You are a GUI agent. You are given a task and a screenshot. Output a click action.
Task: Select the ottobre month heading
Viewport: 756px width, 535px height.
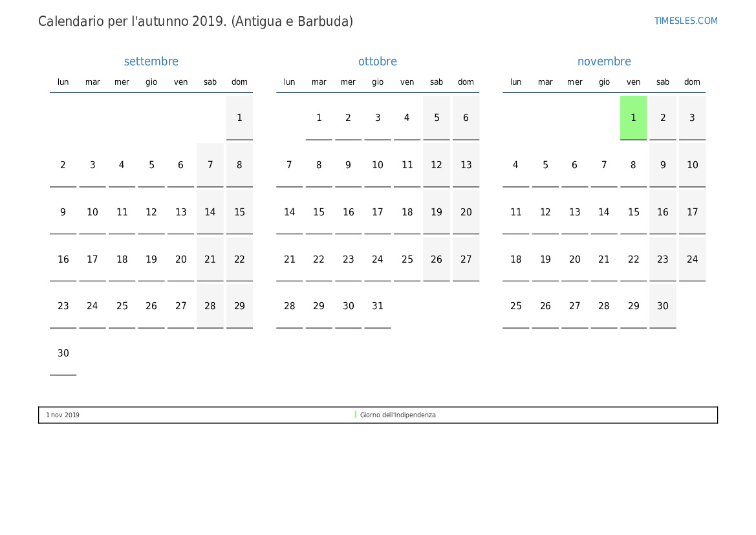(x=378, y=61)
